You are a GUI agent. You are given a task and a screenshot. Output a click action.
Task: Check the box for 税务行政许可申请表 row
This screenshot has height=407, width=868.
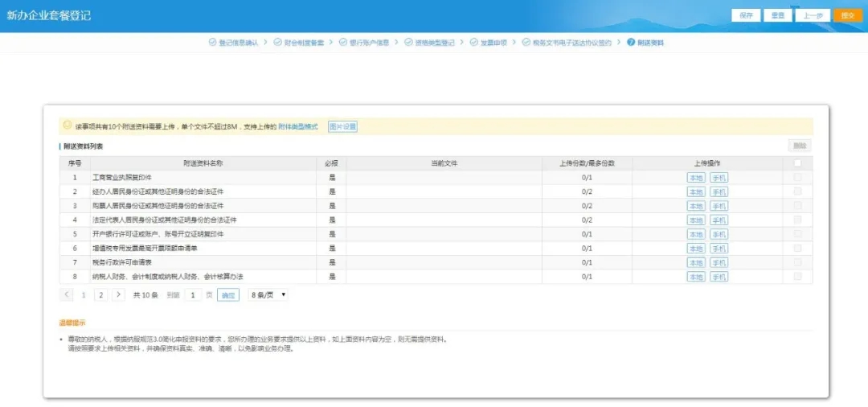797,262
